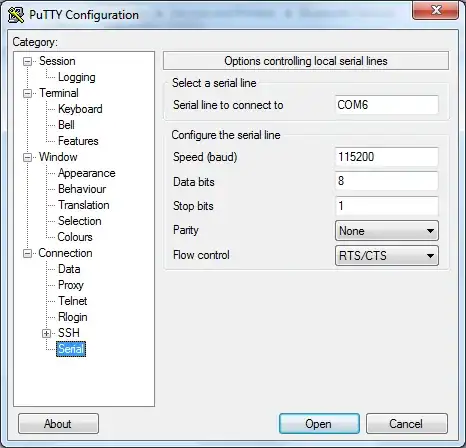Click the Data bits field
Image resolution: width=466 pixels, height=448 pixels.
(387, 181)
